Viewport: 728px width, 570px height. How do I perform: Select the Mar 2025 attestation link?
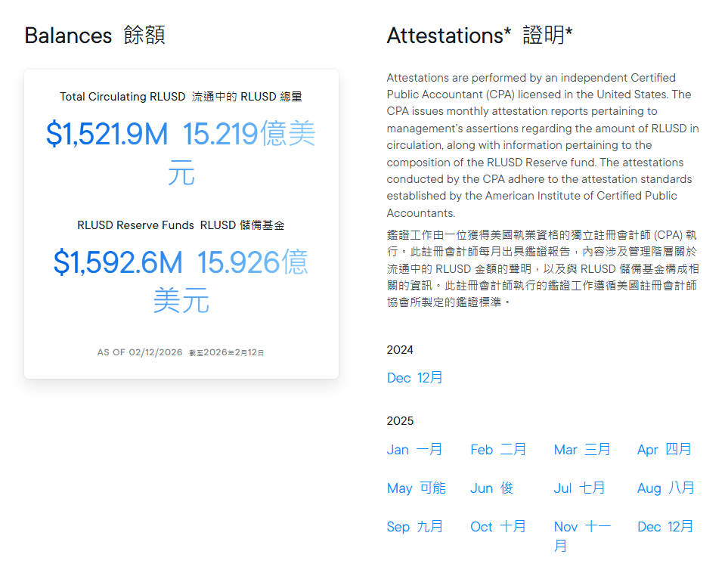click(581, 450)
